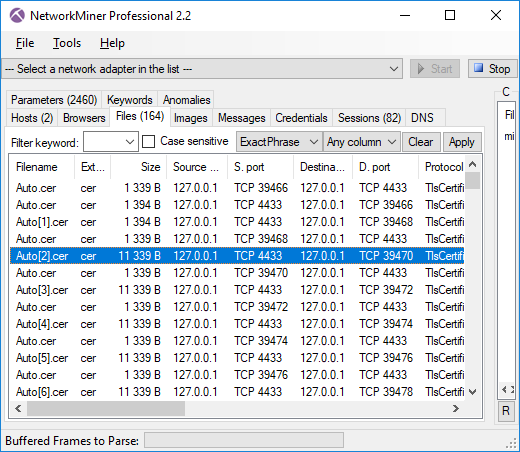This screenshot has width=520, height=452.
Task: Select the Auto[4].cer file row
Action: [237, 324]
